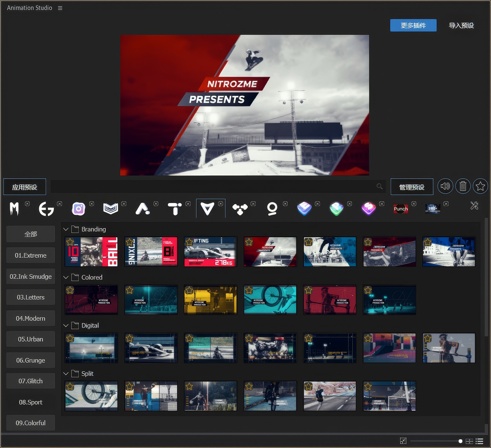Screen dimensions: 491x448
Task: Click the 应用预设 button
Action: [x=25, y=187]
